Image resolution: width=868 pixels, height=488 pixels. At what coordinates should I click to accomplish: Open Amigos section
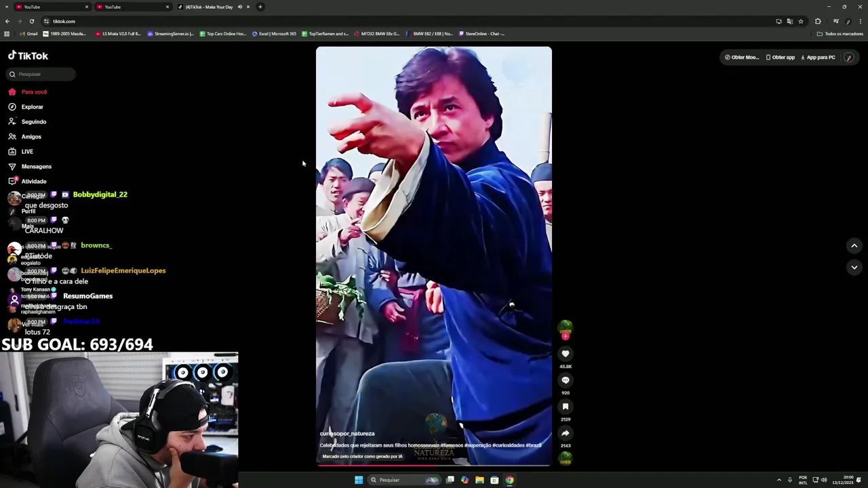[25, 137]
